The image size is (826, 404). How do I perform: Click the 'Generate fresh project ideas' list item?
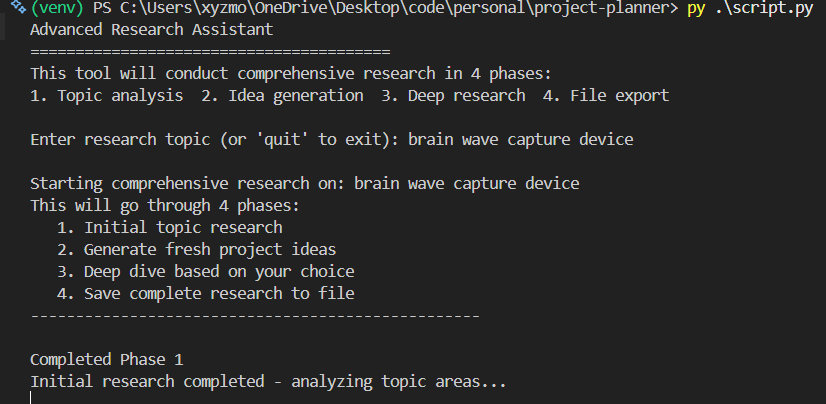point(196,249)
